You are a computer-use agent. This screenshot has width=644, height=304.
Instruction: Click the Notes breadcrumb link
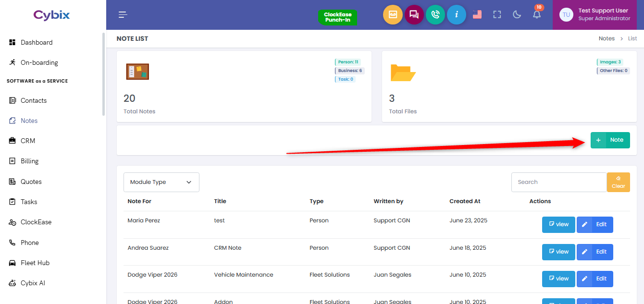tap(607, 38)
